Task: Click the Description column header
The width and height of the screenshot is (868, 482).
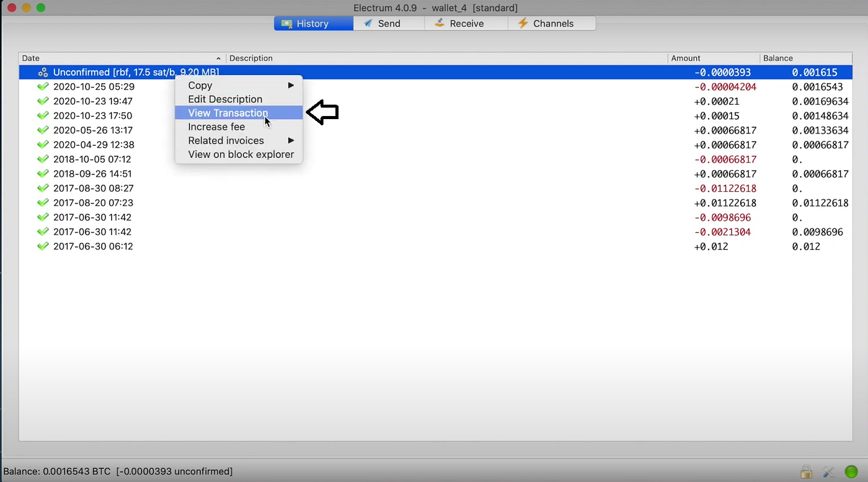Action: click(x=446, y=58)
